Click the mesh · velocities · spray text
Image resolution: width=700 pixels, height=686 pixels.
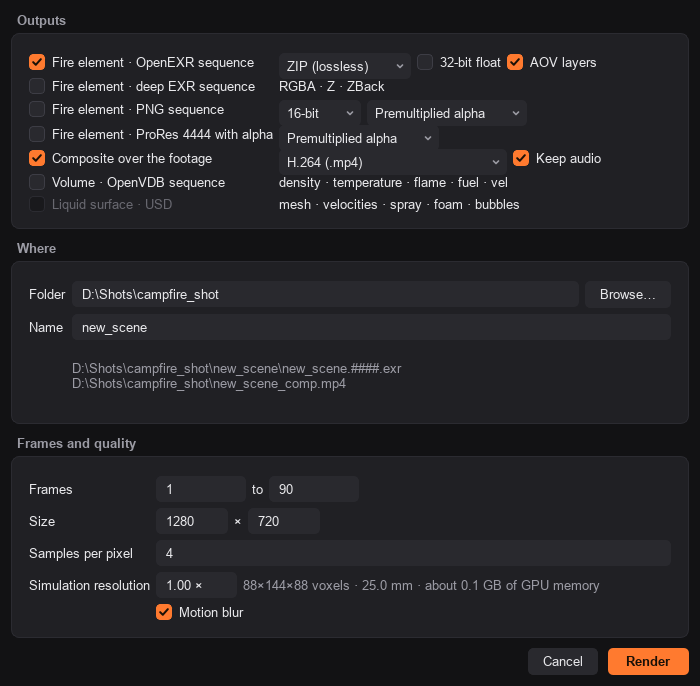399,204
